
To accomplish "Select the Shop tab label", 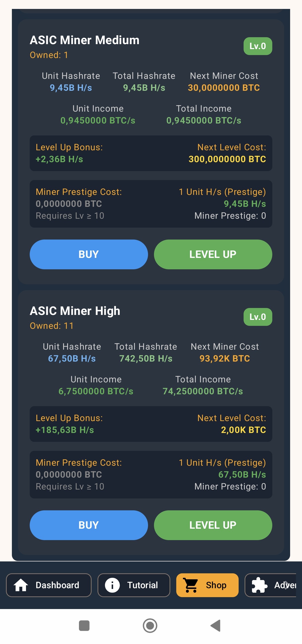I will [216, 585].
